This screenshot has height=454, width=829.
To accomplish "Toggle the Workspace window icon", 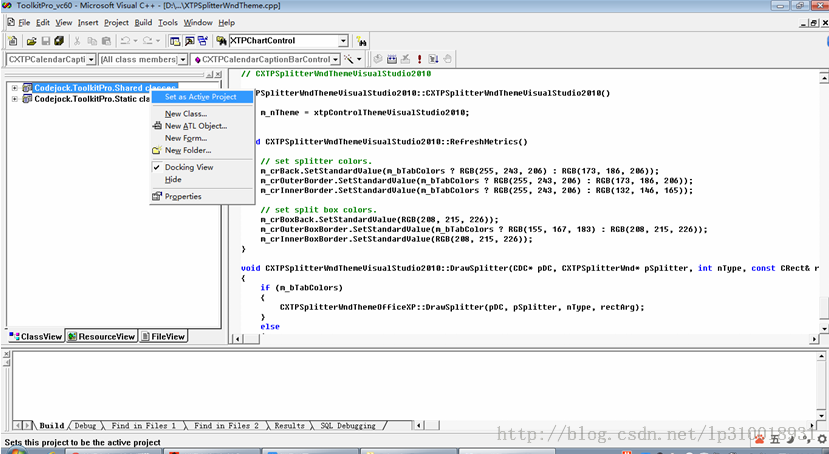I will click(175, 41).
